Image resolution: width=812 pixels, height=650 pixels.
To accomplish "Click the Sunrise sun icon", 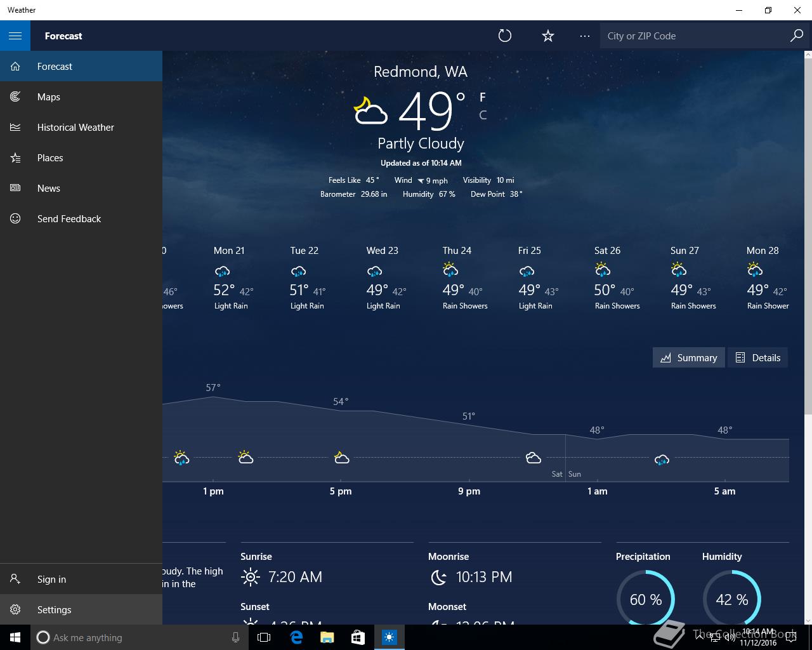I will pos(251,577).
